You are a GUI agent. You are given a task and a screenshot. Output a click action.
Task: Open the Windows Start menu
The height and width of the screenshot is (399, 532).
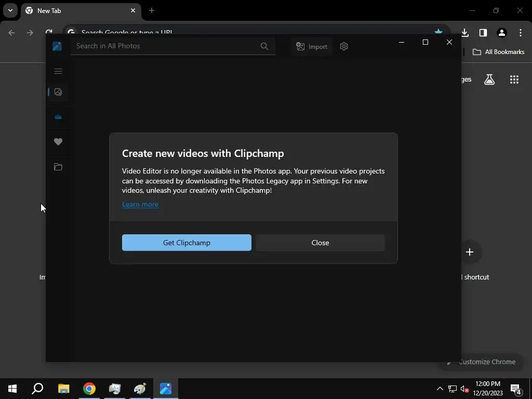coord(12,389)
